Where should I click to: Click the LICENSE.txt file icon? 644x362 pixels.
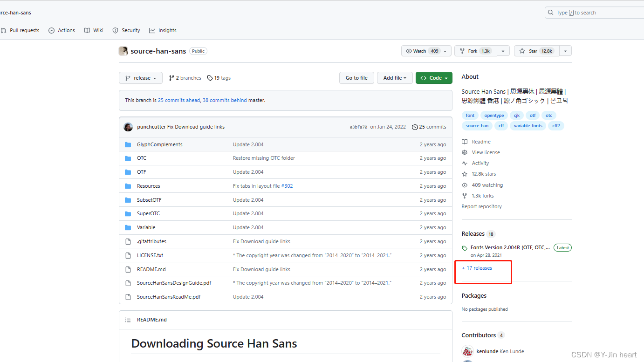point(128,255)
